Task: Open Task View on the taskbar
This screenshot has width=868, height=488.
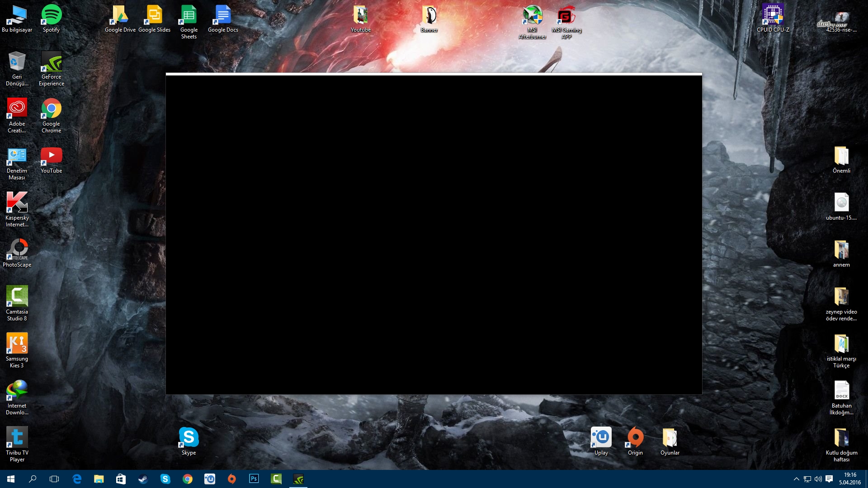Action: [54, 479]
